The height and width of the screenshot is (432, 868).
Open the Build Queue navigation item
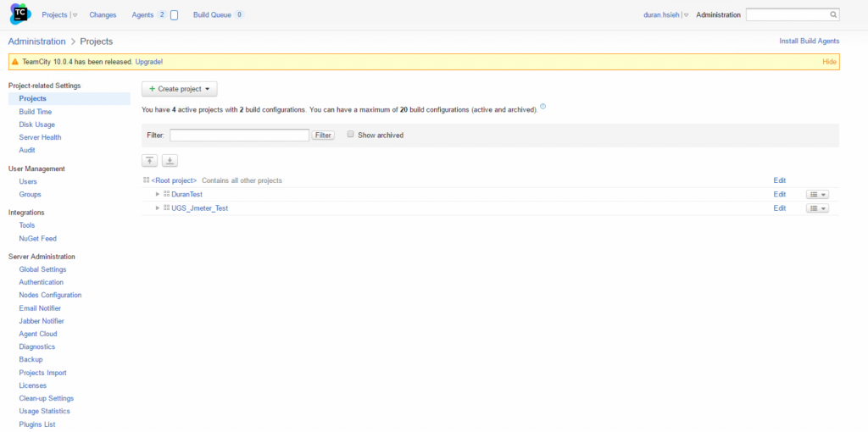(212, 15)
